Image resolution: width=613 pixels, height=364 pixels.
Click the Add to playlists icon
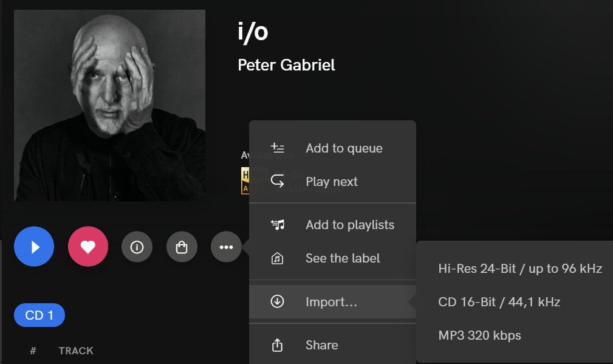click(278, 225)
